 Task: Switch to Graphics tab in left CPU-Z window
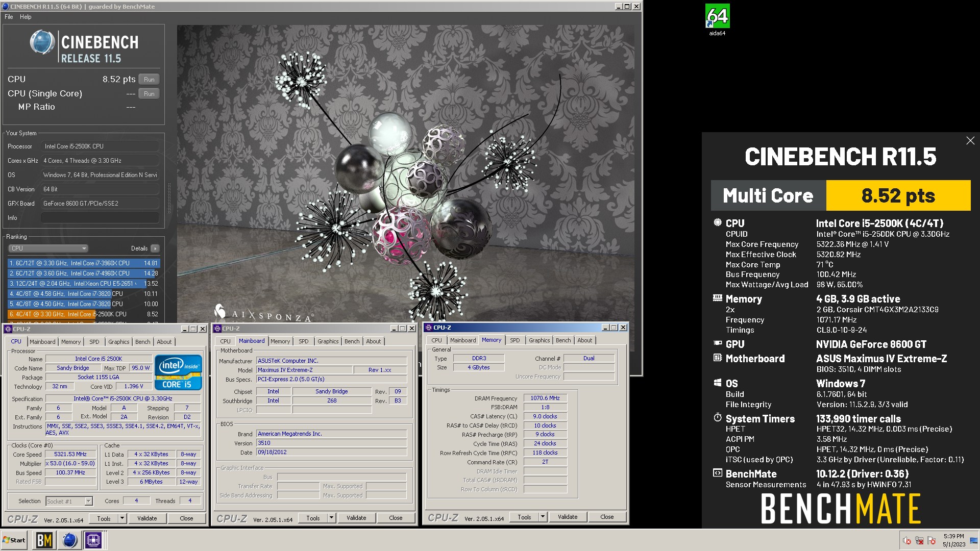coord(119,342)
